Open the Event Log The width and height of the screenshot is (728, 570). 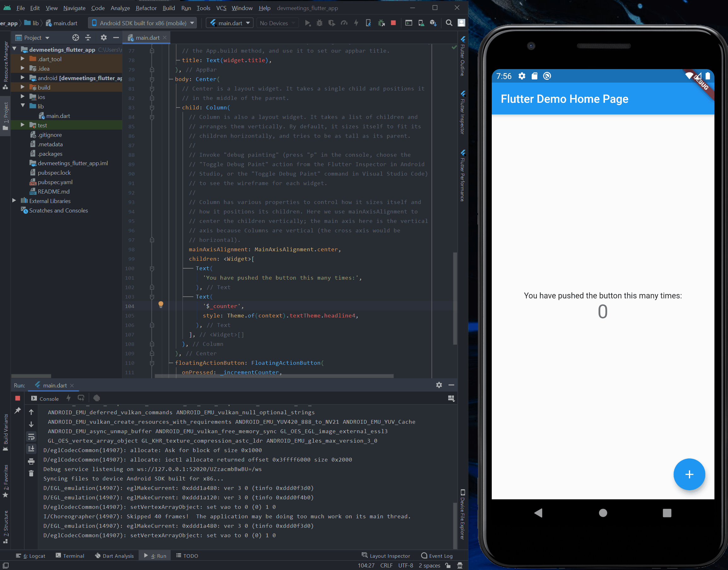click(437, 555)
